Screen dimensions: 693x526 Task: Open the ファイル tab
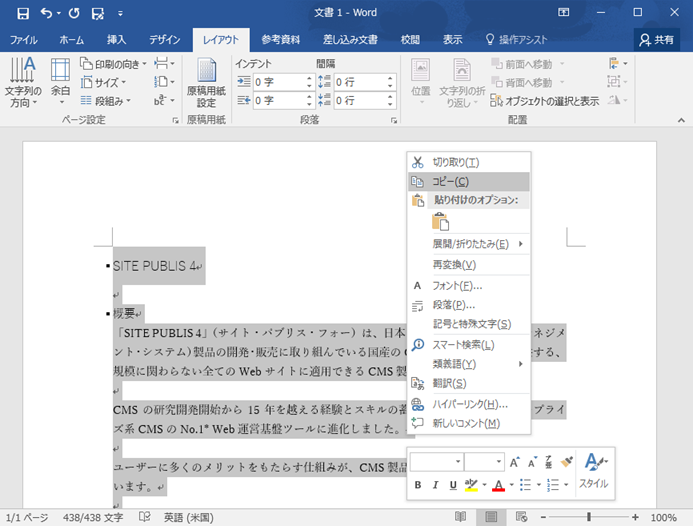coord(23,40)
